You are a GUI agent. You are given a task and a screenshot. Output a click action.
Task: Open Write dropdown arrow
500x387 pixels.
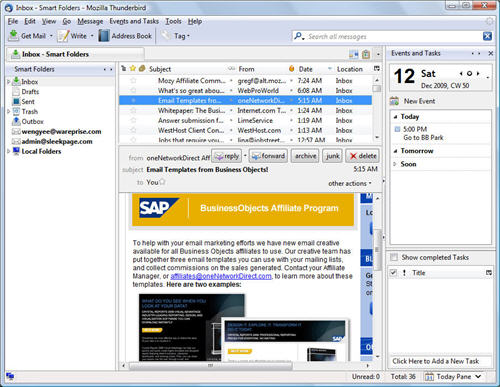pyautogui.click(x=92, y=36)
